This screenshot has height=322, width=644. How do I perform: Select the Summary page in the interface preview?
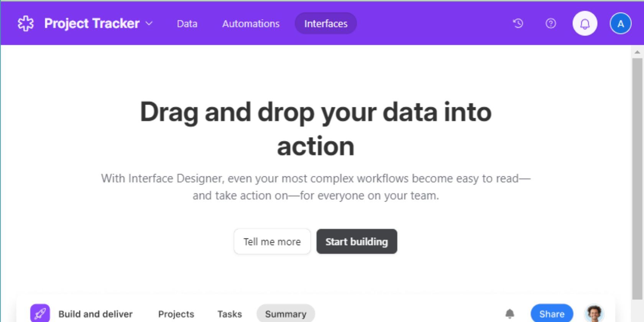tap(286, 314)
